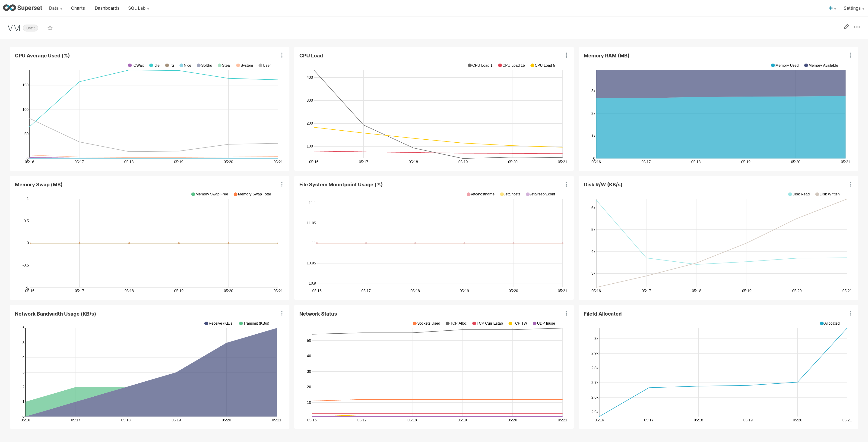
Task: Open the Network Status chart options menu
Action: [566, 313]
